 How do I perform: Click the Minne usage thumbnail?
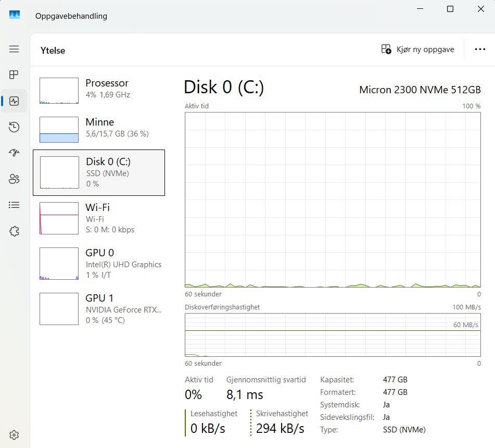59,130
